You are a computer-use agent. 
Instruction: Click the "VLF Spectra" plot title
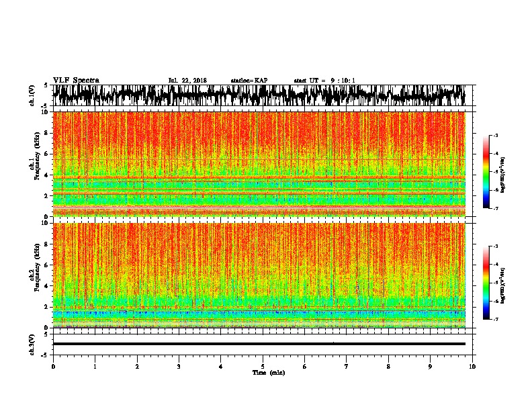point(76,81)
